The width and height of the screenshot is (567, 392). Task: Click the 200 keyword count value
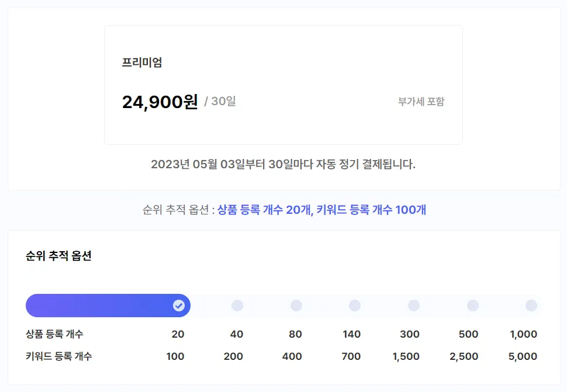[233, 356]
